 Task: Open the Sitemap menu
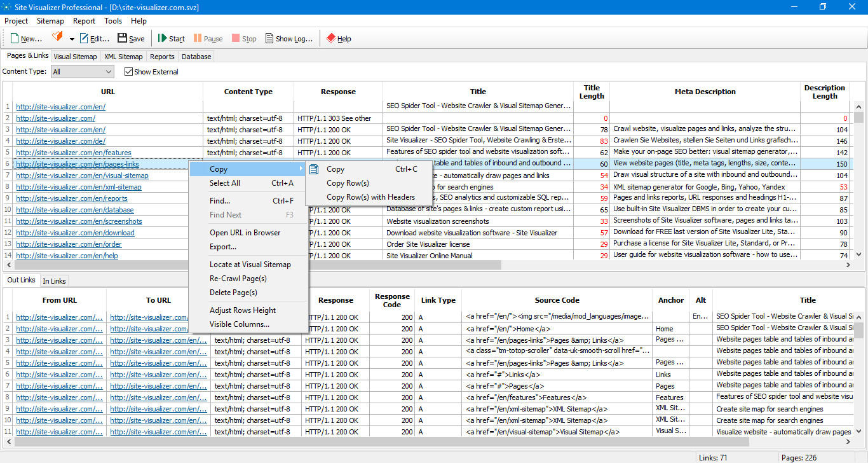(50, 21)
